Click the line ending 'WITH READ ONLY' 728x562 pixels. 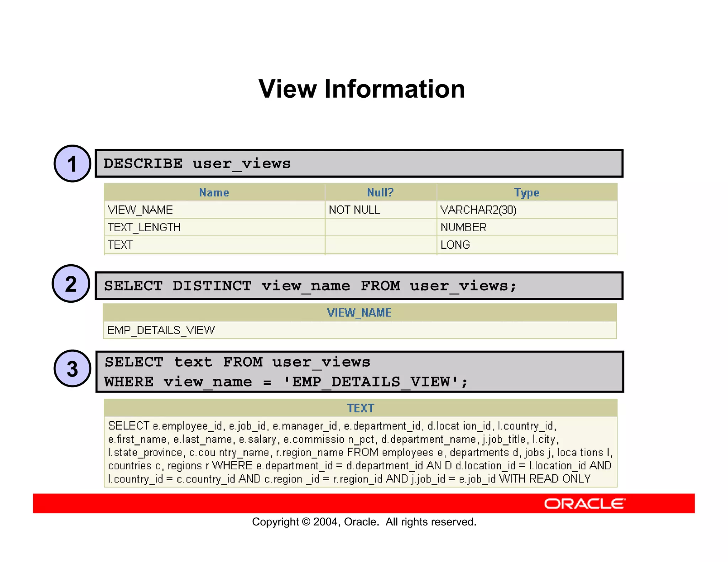coord(349,479)
